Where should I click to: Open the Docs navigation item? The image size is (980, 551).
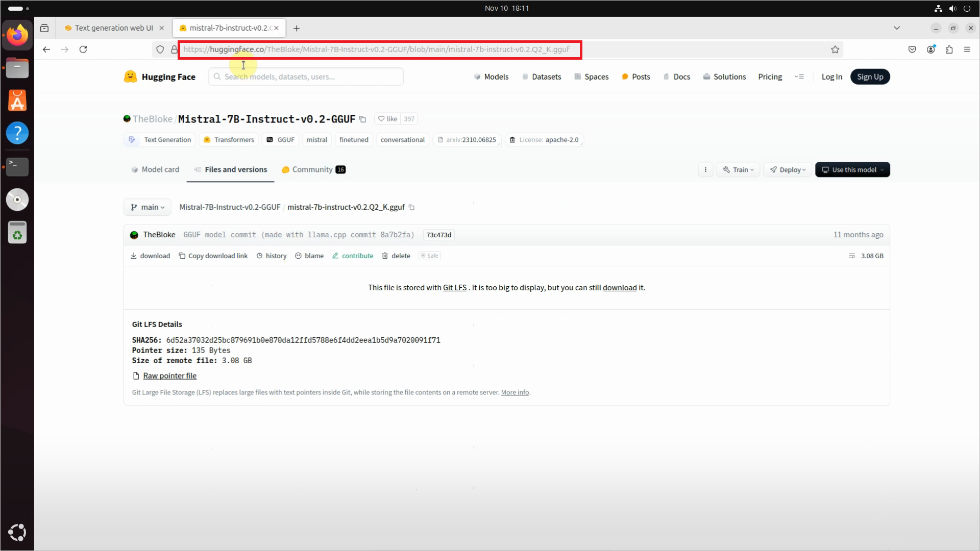(x=676, y=77)
